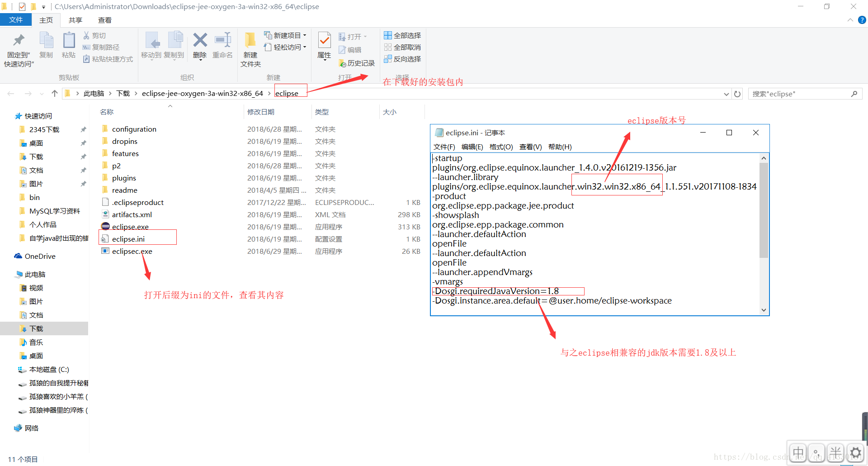This screenshot has width=868, height=466.
Task: Click eclipse-jee-oxygen-3a-win32-x86_64 breadcrumb
Action: (203, 93)
